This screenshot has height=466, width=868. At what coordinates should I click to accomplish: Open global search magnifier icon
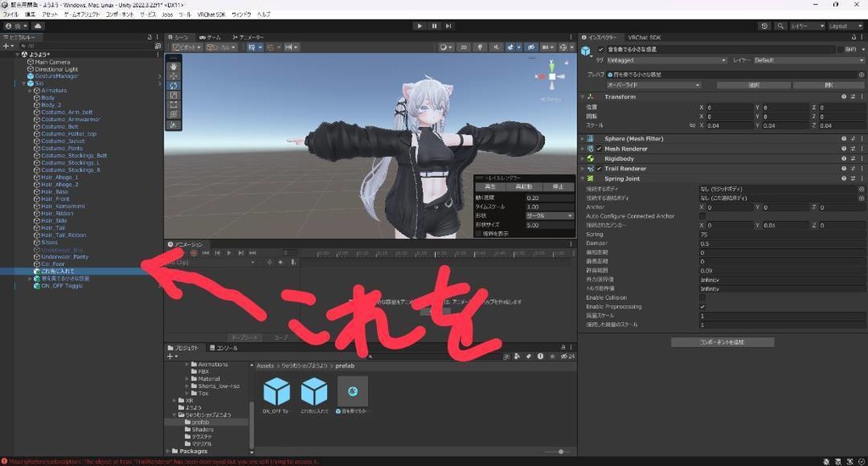[x=780, y=26]
